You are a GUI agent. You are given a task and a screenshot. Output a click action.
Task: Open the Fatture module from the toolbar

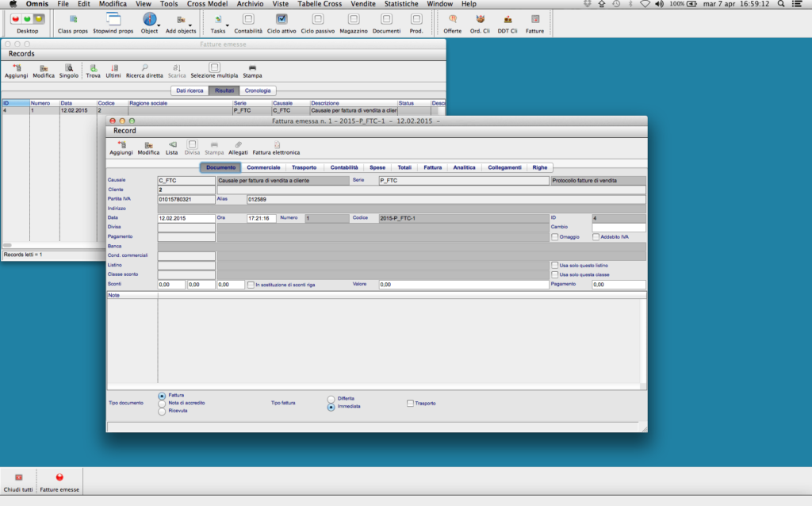tap(534, 23)
